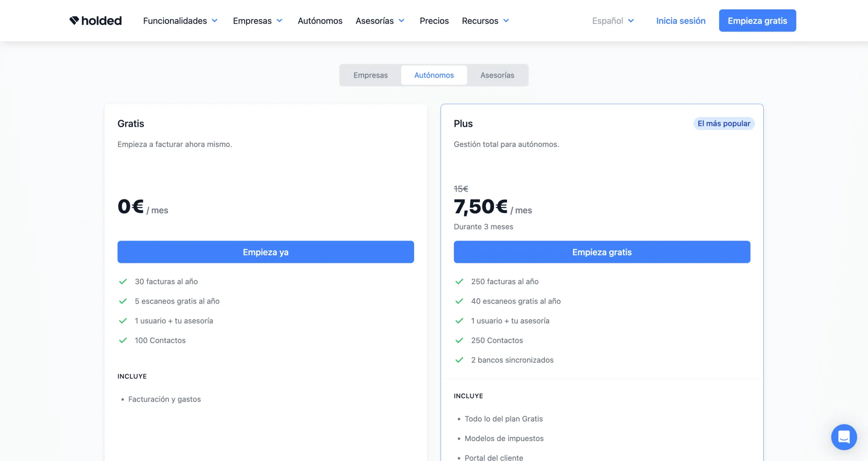The height and width of the screenshot is (461, 868).
Task: Click the check icon beside 100 Contactos
Action: coord(123,340)
